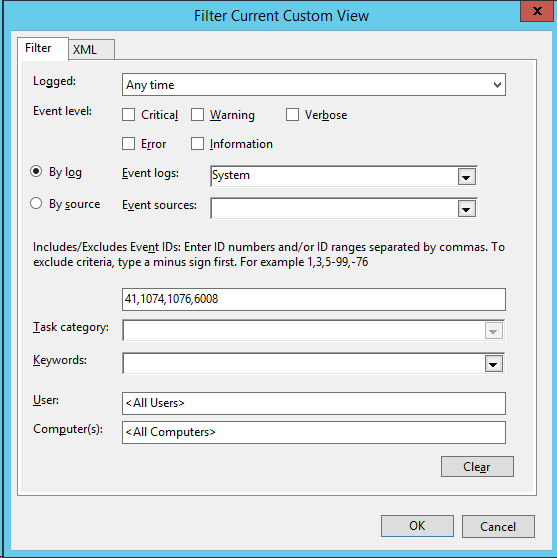Expand the Event sources dropdown arrow
The image size is (557, 558).
467,209
